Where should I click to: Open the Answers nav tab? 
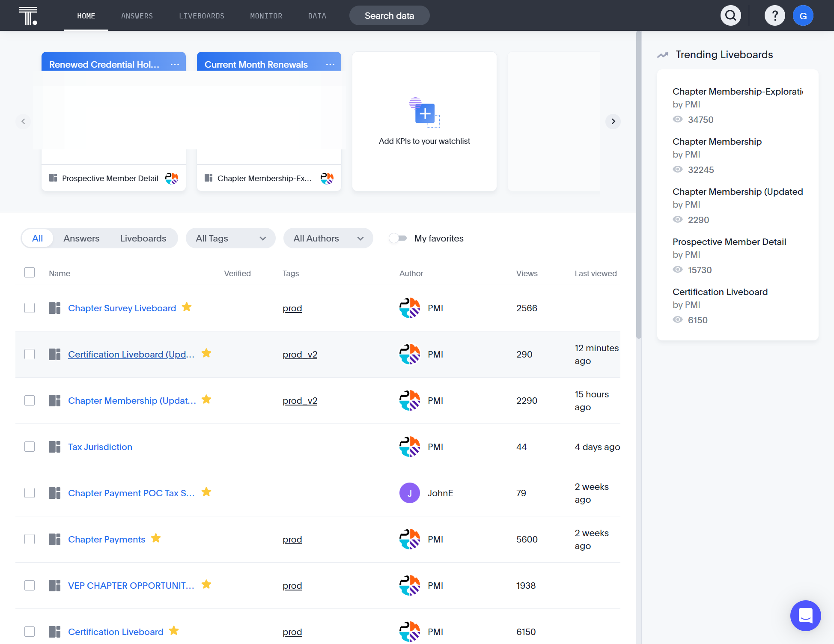(137, 16)
